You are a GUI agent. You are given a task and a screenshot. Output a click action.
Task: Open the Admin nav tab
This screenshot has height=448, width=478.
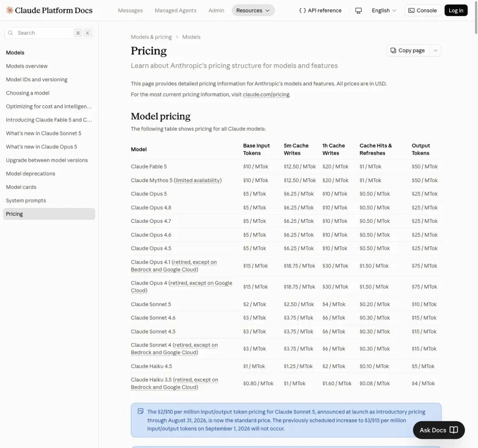coord(216,10)
